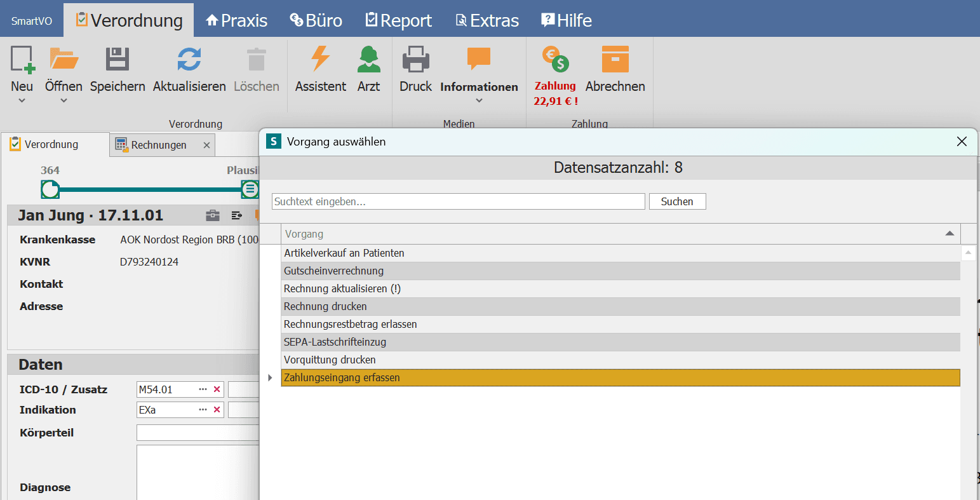Expand the Neu dropdown arrow

pos(22,100)
